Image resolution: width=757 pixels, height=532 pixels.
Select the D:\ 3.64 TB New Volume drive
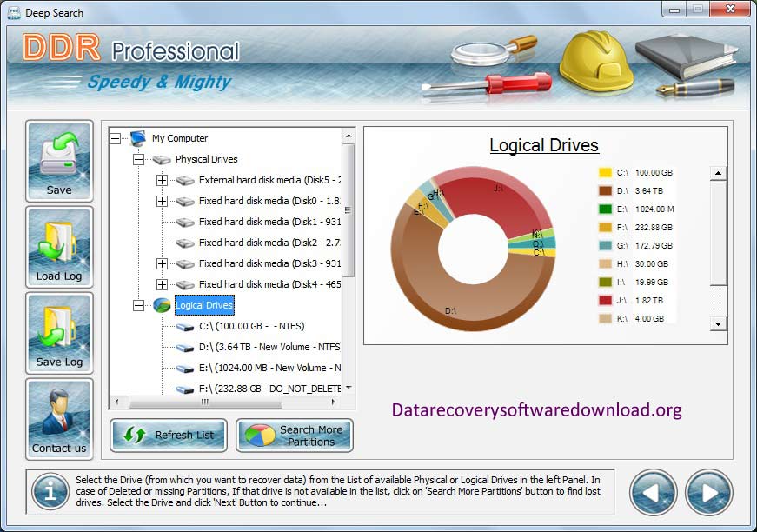pos(269,347)
